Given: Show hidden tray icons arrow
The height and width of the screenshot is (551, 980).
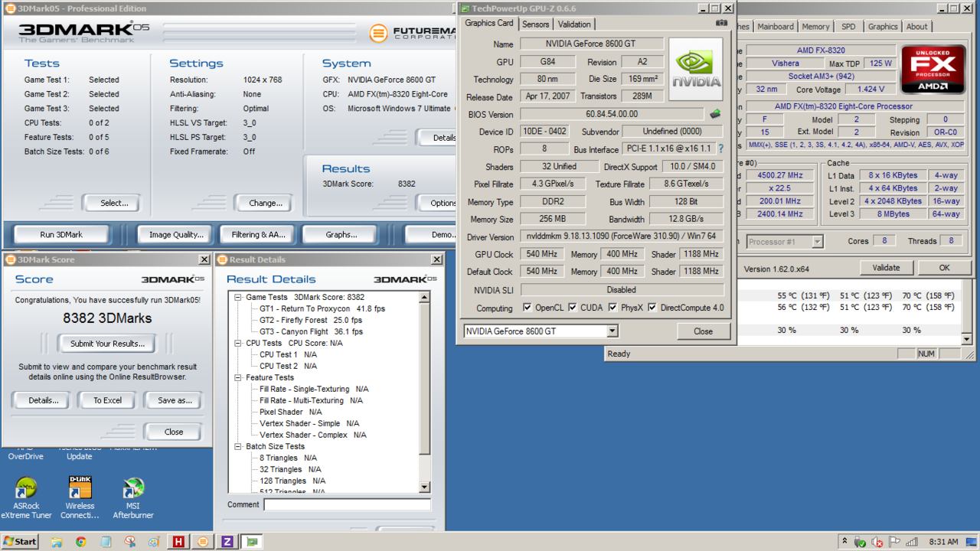Looking at the screenshot, I should coord(844,542).
